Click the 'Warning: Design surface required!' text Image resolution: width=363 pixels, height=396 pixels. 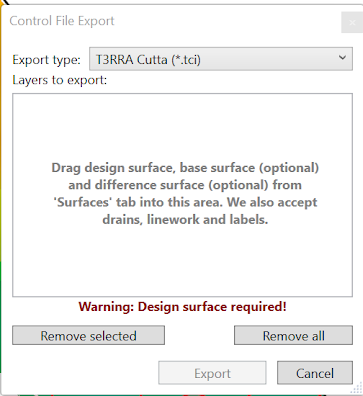coord(182,307)
